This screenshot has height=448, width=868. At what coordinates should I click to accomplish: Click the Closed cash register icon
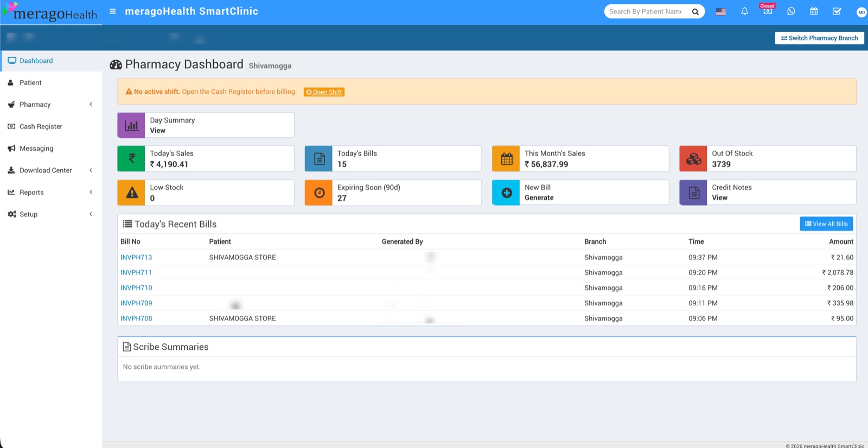pyautogui.click(x=768, y=10)
